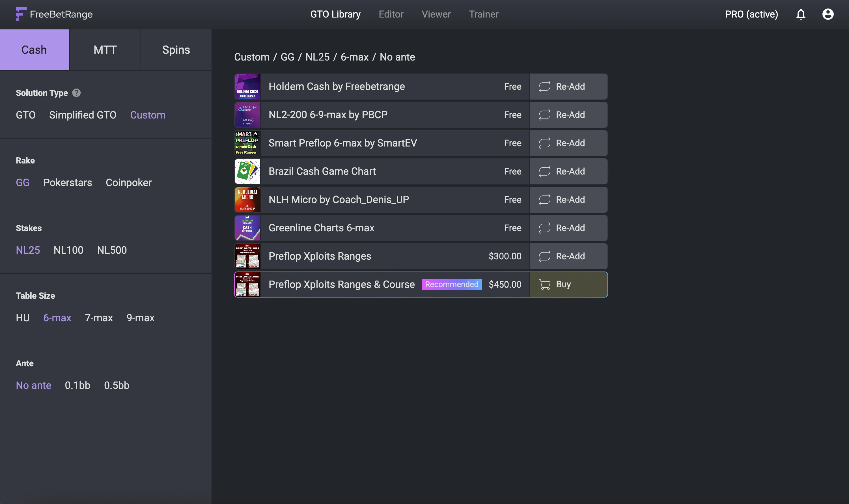Select NL100 stakes
This screenshot has height=504, width=849.
point(68,250)
